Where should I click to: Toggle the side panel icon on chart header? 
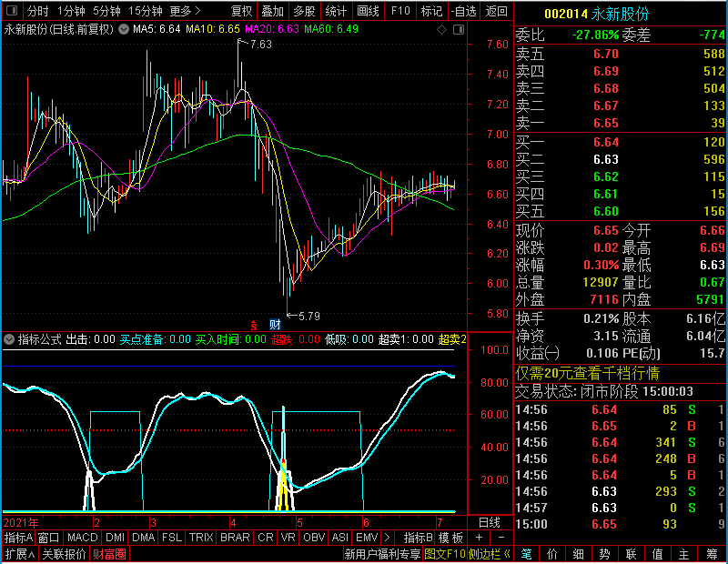pyautogui.click(x=459, y=30)
